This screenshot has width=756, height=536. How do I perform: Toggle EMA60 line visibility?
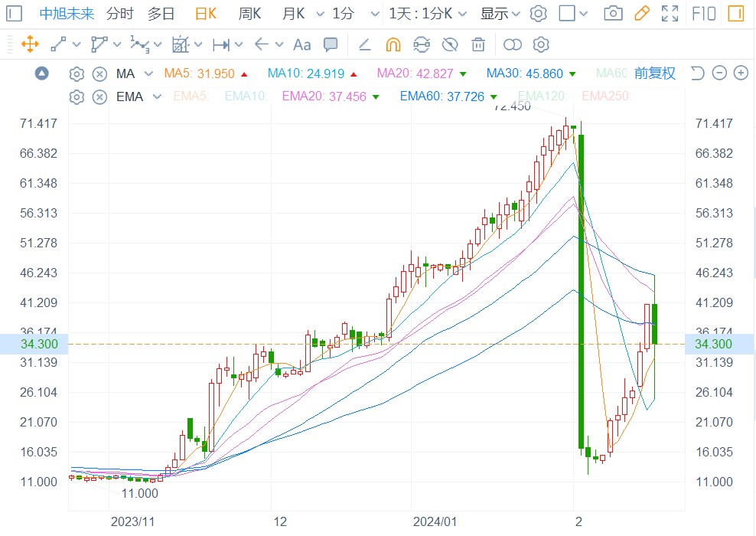point(442,96)
